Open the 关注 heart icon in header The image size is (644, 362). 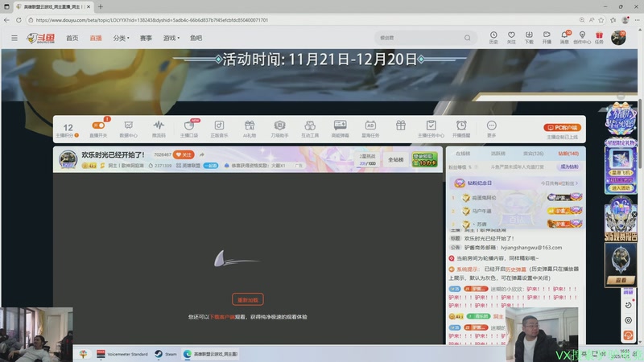point(511,37)
